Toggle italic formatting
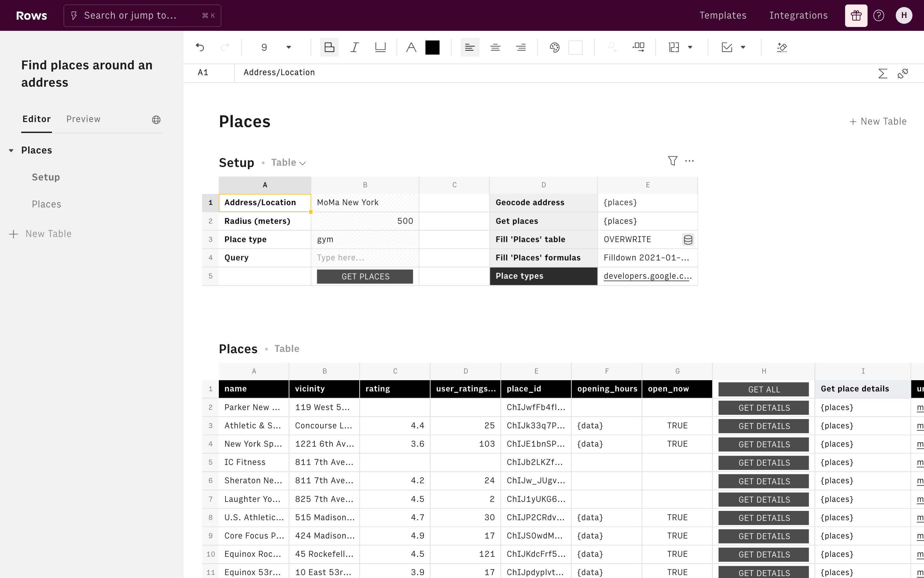Screen dimensions: 924x578 coord(355,48)
